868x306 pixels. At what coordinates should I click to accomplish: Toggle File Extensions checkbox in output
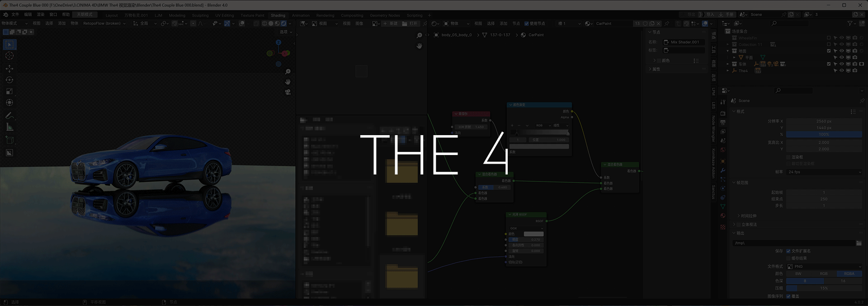788,251
